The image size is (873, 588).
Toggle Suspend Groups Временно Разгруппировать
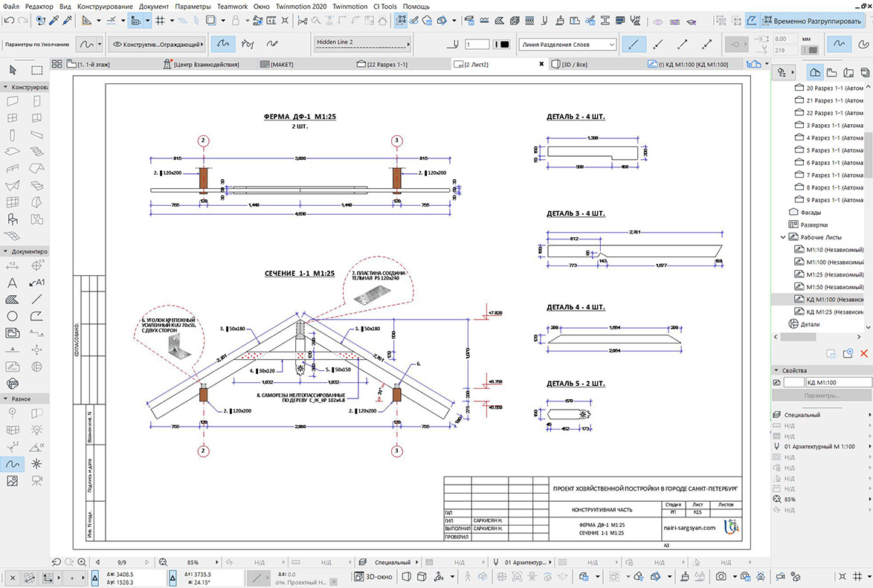(812, 21)
